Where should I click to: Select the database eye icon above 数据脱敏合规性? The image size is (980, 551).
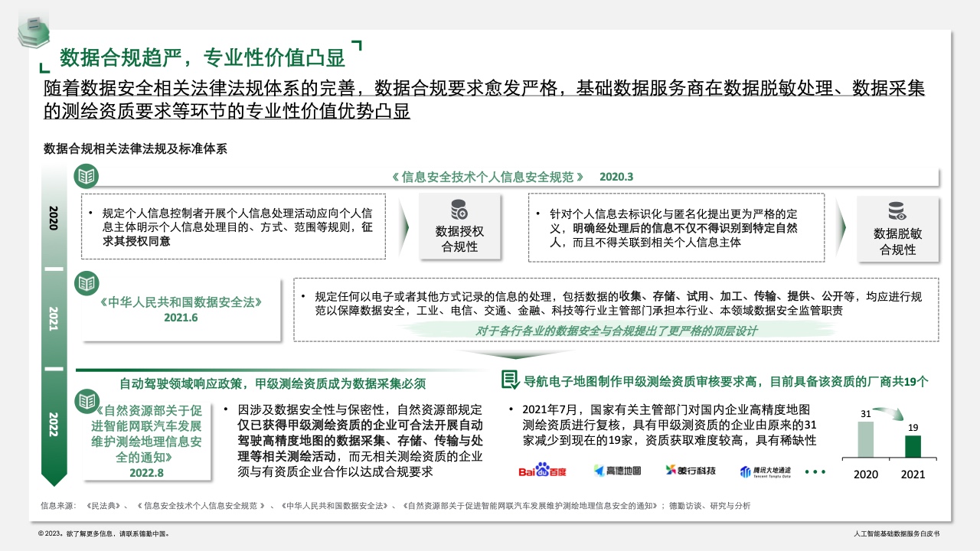click(x=897, y=211)
